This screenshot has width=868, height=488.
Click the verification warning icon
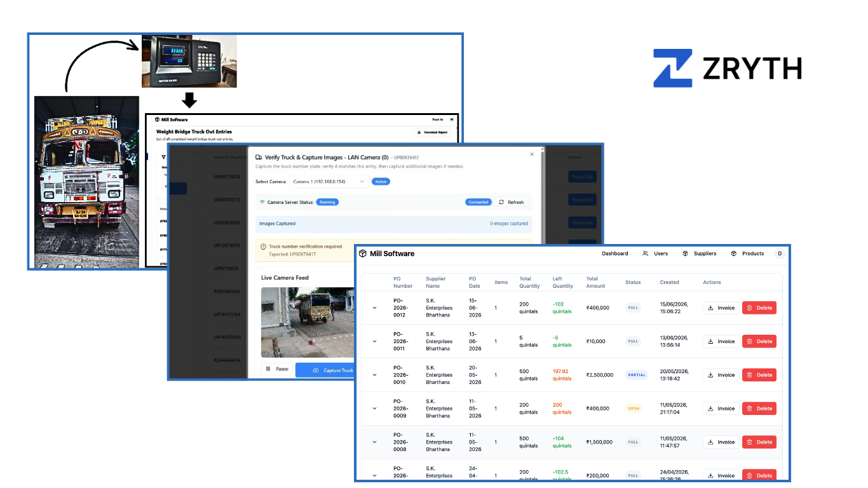264,247
